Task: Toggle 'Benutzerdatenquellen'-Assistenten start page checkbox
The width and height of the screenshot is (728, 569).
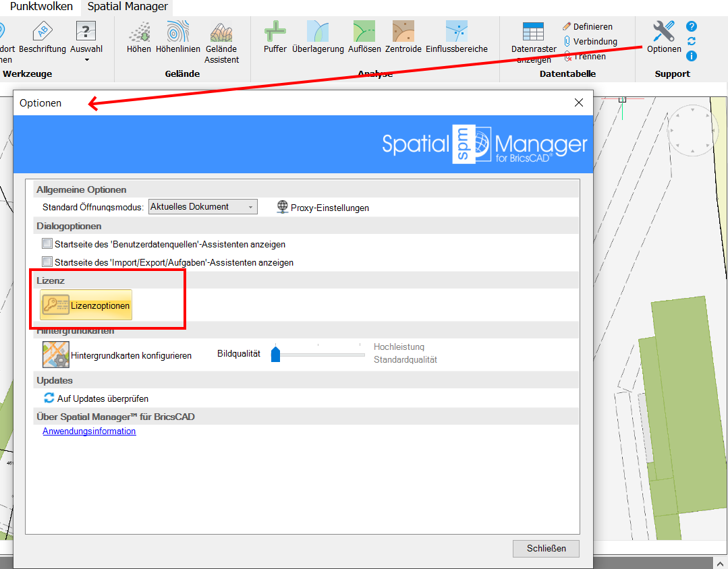Action: (x=47, y=243)
